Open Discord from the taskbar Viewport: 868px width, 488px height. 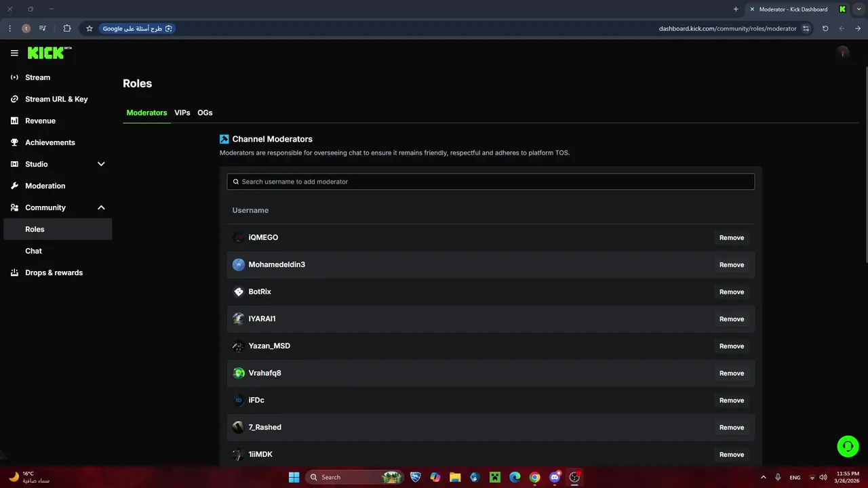[555, 477]
